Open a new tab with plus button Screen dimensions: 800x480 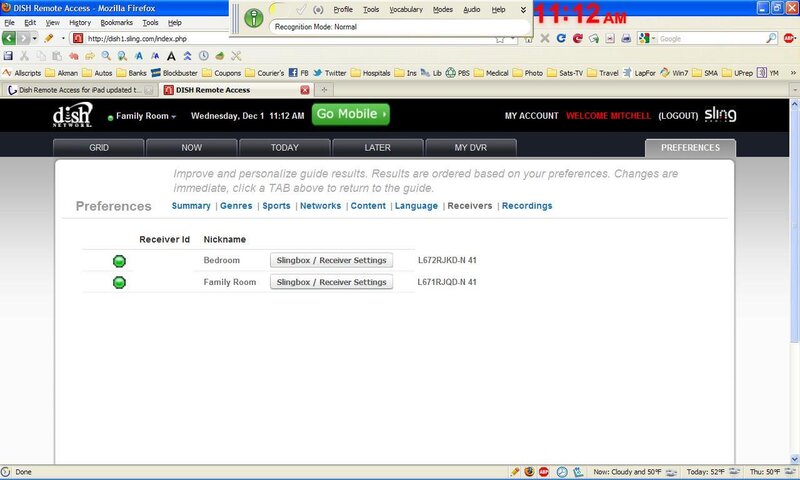[323, 90]
